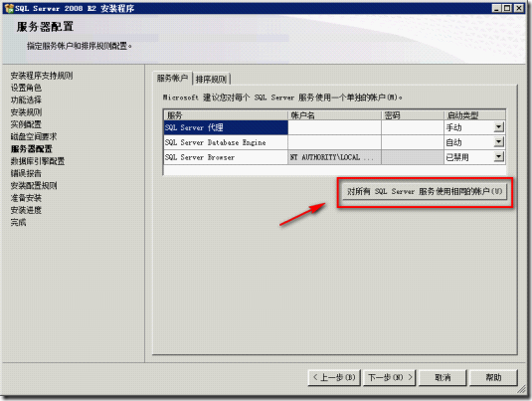532x401 pixels.
Task: Select the 服务帐户 tab
Action: (x=172, y=78)
